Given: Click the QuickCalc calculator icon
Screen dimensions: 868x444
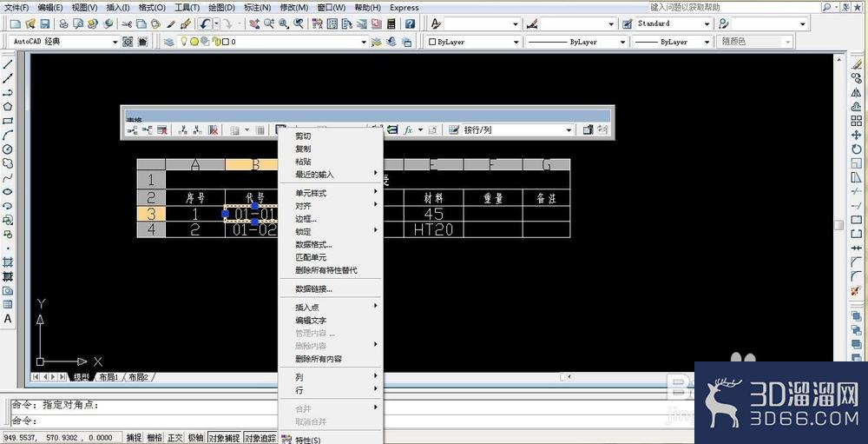Looking at the screenshot, I should pos(391,23).
